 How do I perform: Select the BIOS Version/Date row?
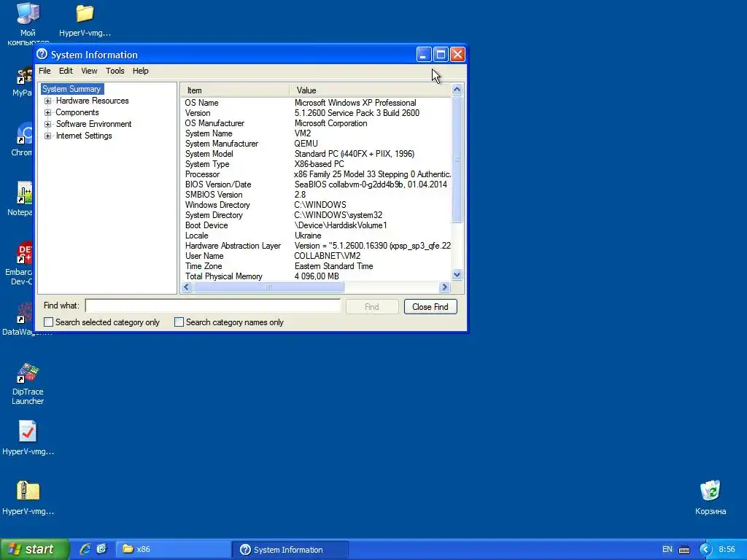click(x=316, y=184)
